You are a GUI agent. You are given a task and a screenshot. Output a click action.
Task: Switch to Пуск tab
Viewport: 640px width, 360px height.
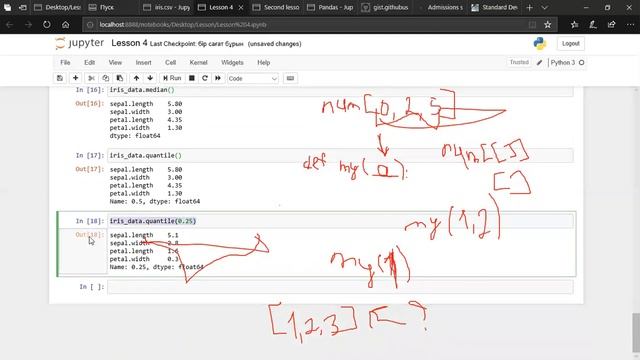tap(112, 7)
